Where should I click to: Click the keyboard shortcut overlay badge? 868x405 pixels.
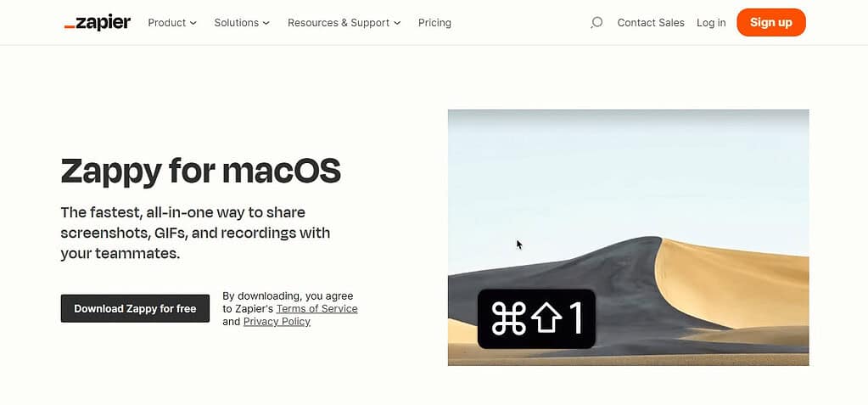(x=536, y=319)
